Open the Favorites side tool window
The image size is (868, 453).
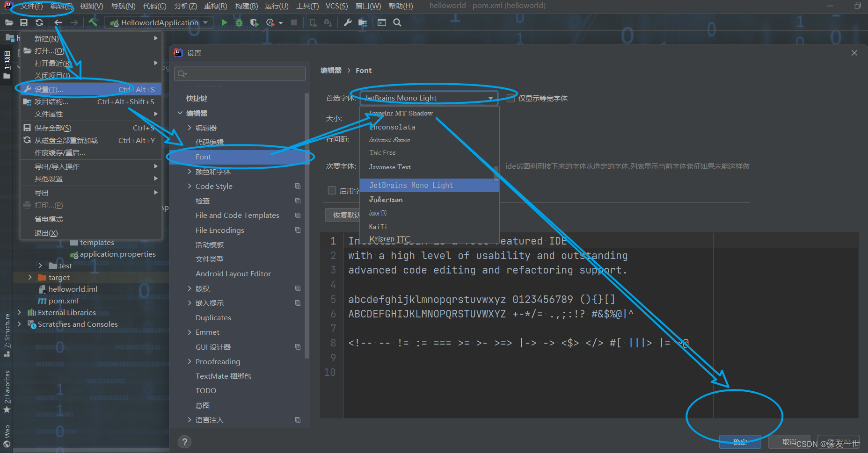point(7,392)
